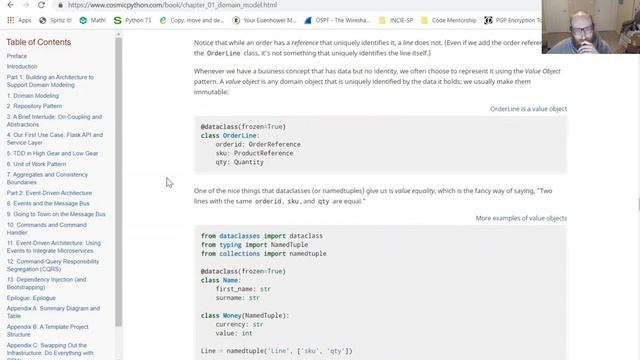Open the Code Mentorship bookmark folder
The height and width of the screenshot is (360, 640).
point(449,20)
